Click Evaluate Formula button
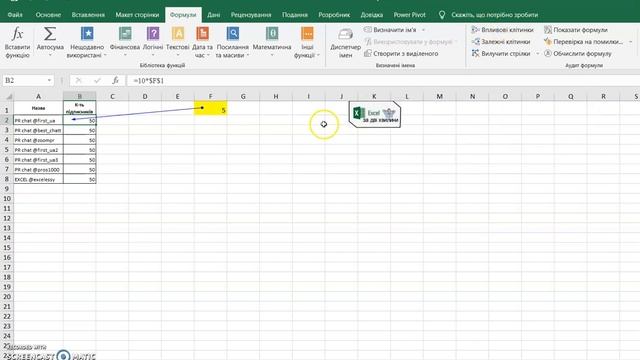Image resolution: width=640 pixels, height=360 pixels. [578, 53]
